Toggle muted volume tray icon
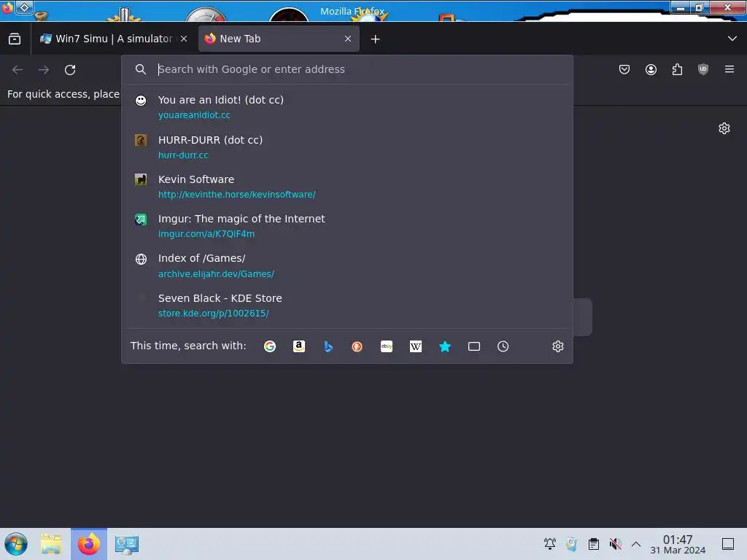Screen dimensions: 747x560 [x=616, y=543]
